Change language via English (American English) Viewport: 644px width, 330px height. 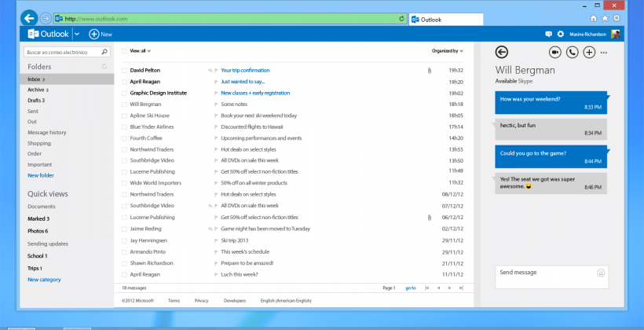point(286,301)
